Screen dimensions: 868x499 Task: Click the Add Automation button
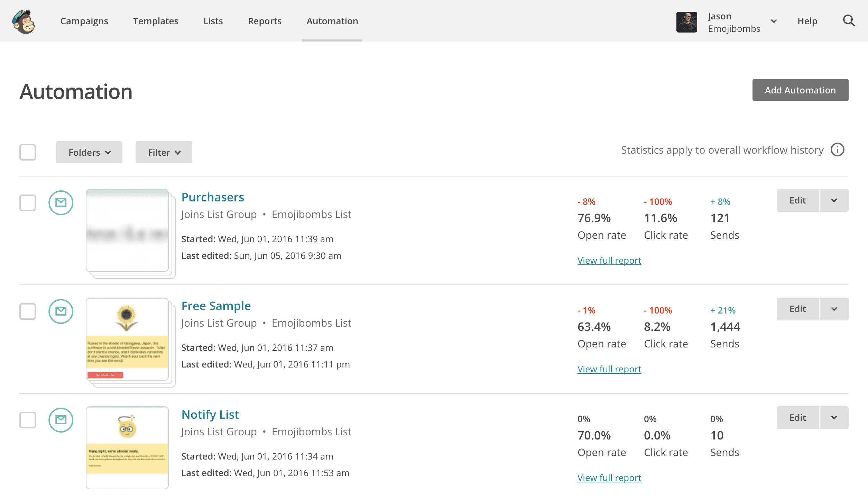pyautogui.click(x=800, y=90)
